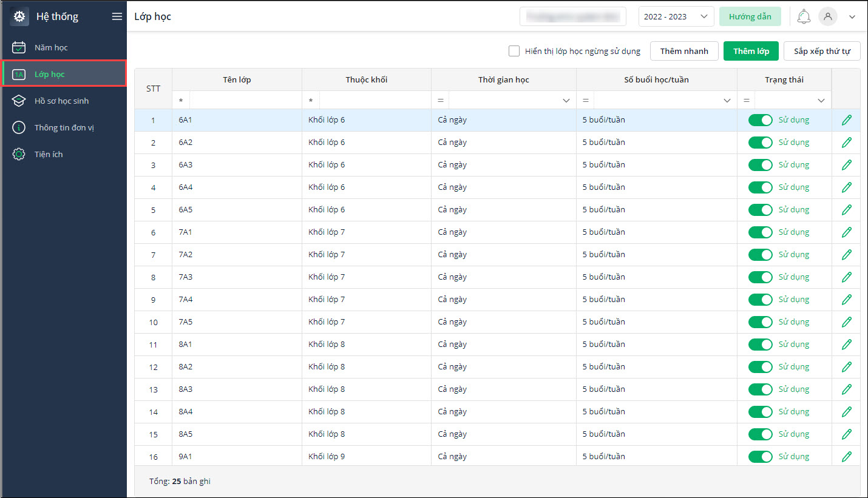Click the blurred school name field in header
Viewport: 868px width, 498px height.
coord(572,17)
